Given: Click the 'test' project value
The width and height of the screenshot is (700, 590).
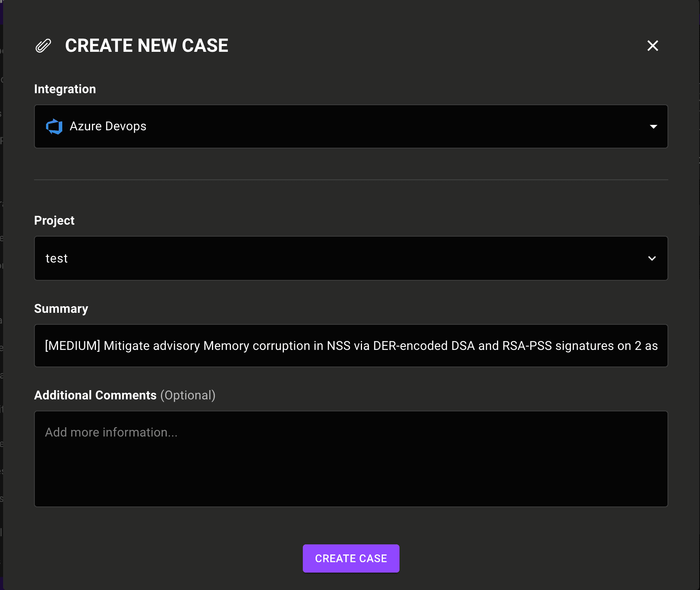Looking at the screenshot, I should click(56, 258).
